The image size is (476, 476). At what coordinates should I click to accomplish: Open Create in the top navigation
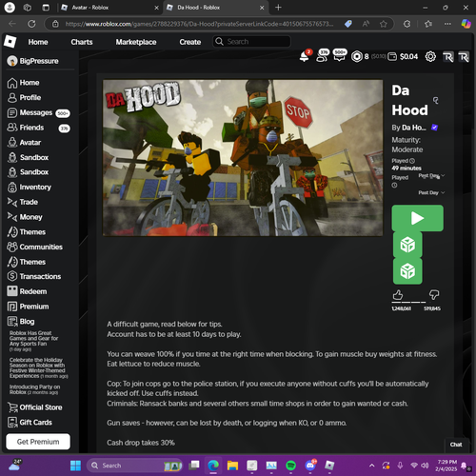pyautogui.click(x=190, y=42)
